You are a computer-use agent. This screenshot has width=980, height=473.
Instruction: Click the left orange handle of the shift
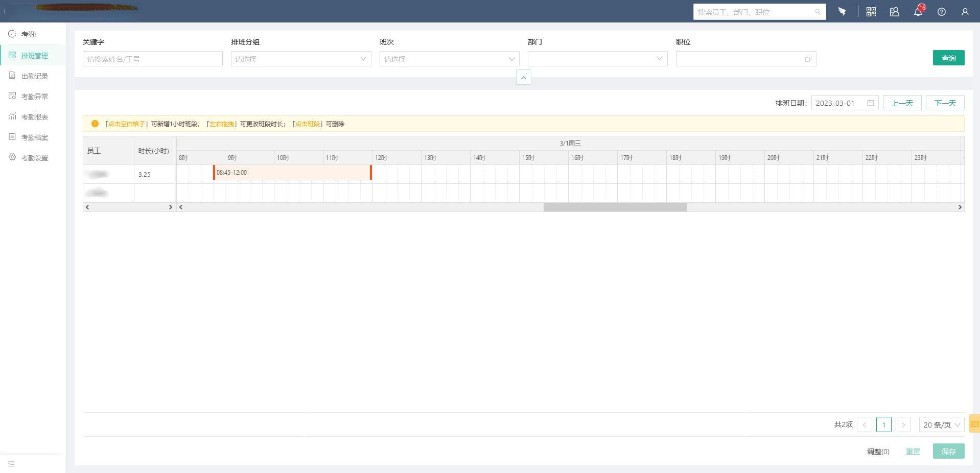tap(214, 173)
